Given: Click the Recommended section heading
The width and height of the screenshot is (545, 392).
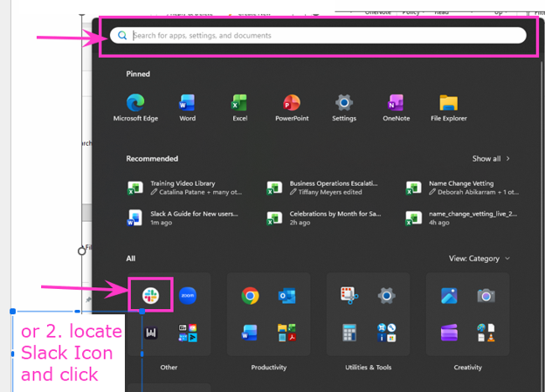Looking at the screenshot, I should tap(152, 159).
